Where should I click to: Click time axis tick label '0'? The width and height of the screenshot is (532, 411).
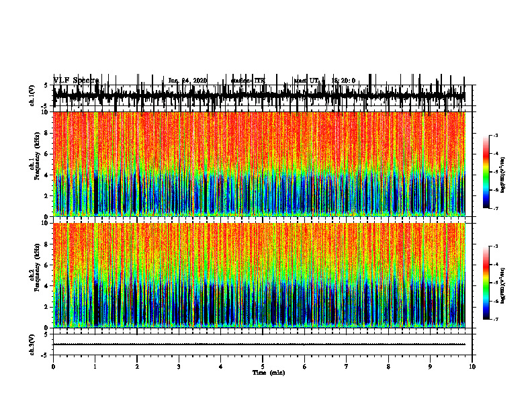point(53,367)
